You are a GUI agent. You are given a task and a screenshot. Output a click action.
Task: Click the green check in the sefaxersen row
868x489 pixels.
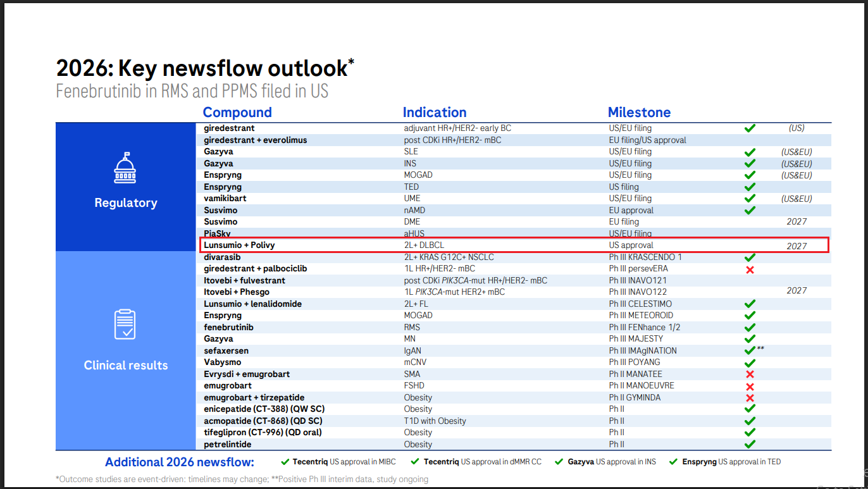click(750, 351)
